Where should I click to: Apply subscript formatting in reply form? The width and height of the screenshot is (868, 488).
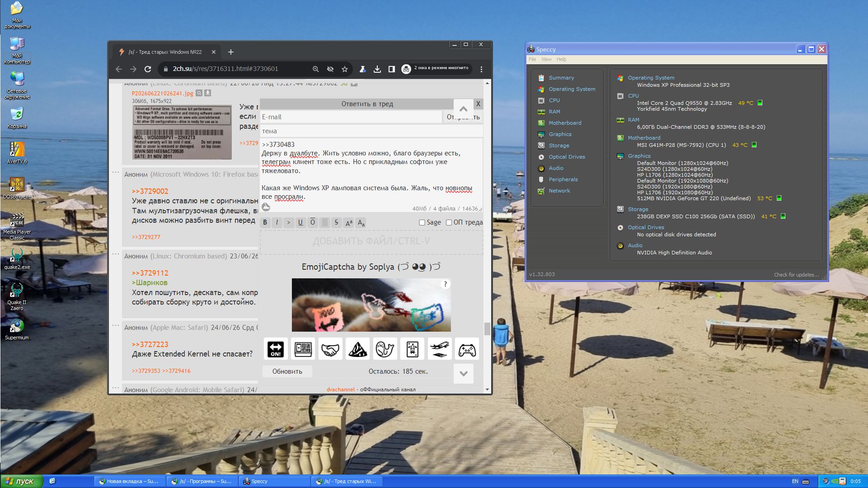click(361, 222)
